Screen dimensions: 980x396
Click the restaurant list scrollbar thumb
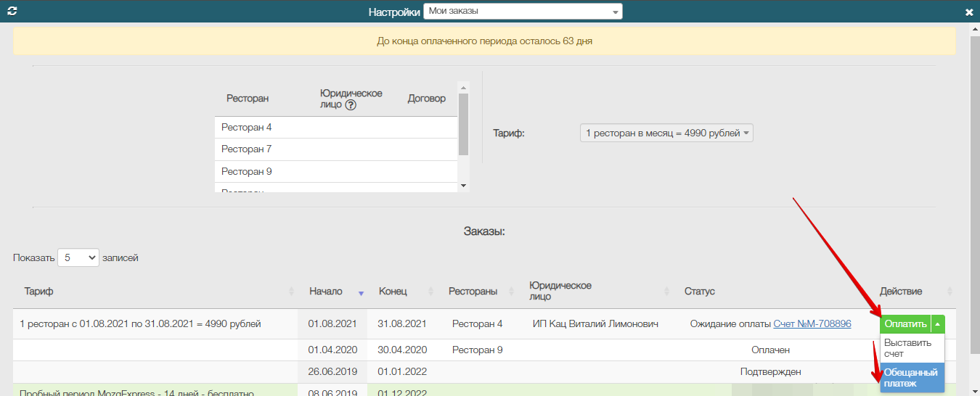pos(464,124)
